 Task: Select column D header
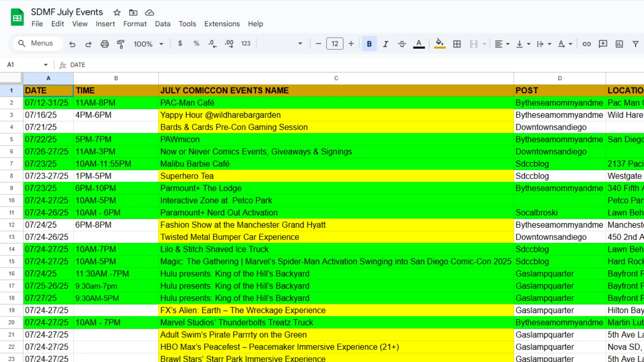point(560,78)
